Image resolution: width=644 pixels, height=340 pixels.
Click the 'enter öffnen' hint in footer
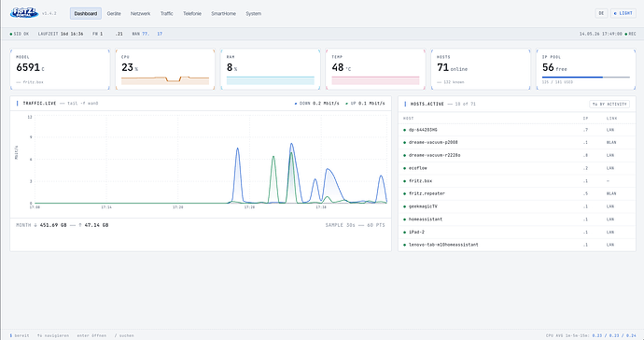(x=91, y=335)
